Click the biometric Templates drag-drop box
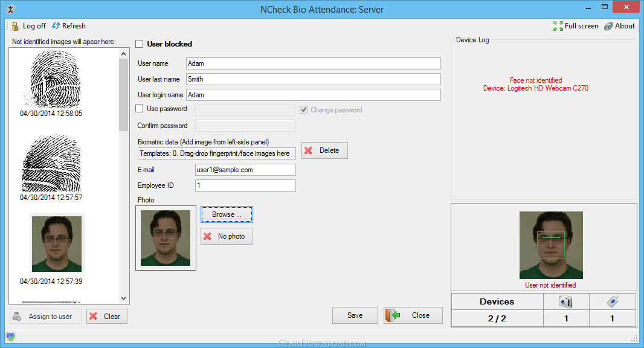The image size is (644, 348). (216, 153)
